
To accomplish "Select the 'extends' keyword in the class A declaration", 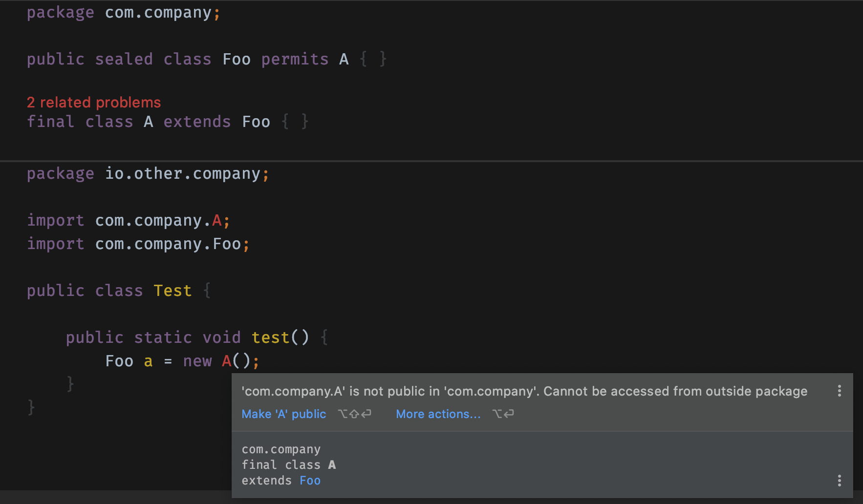I will [x=197, y=121].
